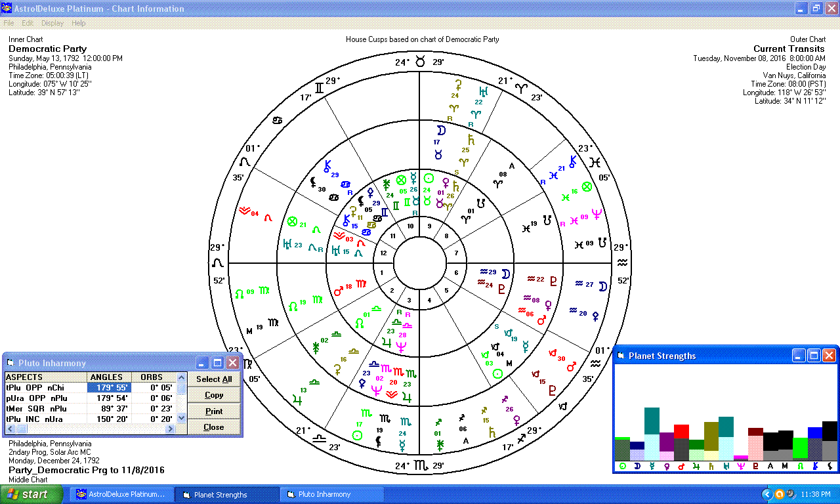Click the tall teal Mercury strength bar
Screen dimensions: 840x504
point(652,434)
